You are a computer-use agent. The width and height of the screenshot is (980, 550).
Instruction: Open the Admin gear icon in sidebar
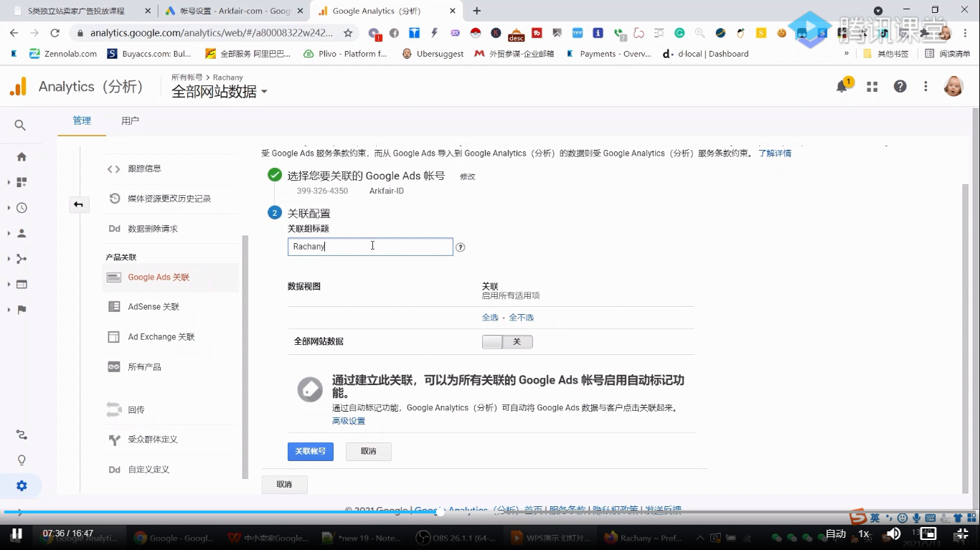pos(22,485)
